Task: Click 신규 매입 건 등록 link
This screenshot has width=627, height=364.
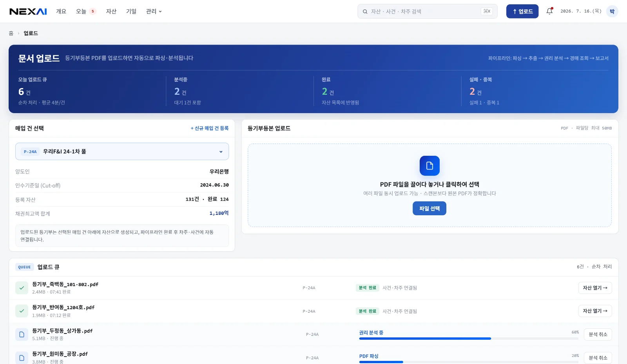Action: click(210, 128)
